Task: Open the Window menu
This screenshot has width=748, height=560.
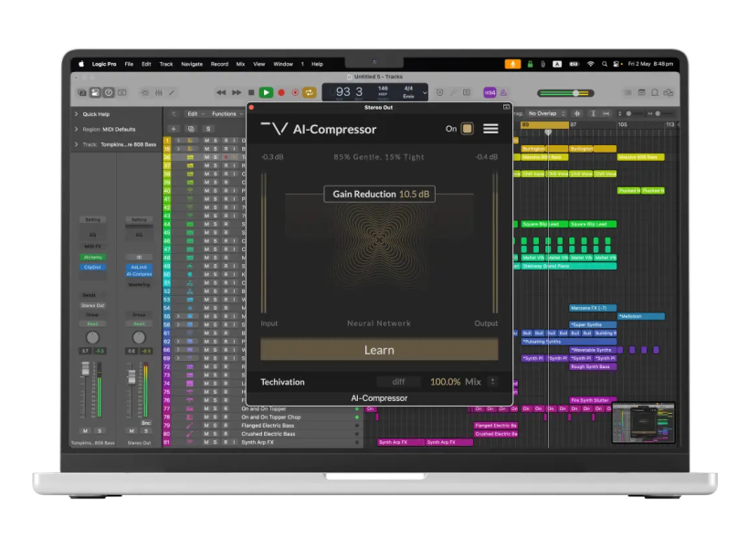Action: (283, 64)
